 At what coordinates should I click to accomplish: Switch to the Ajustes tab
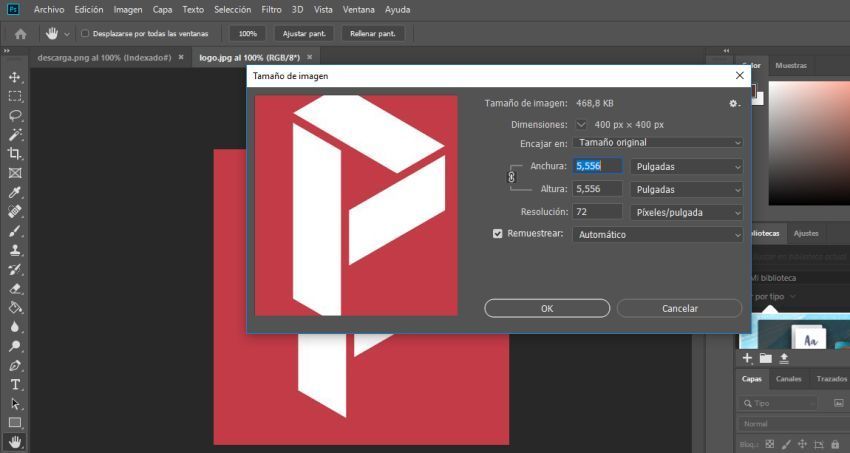pyautogui.click(x=806, y=234)
